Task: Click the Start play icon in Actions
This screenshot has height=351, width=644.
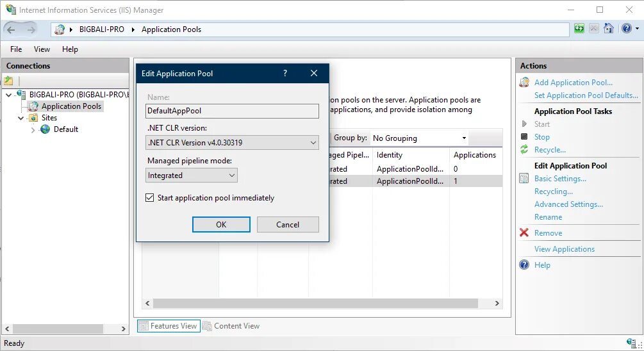Action: 524,124
